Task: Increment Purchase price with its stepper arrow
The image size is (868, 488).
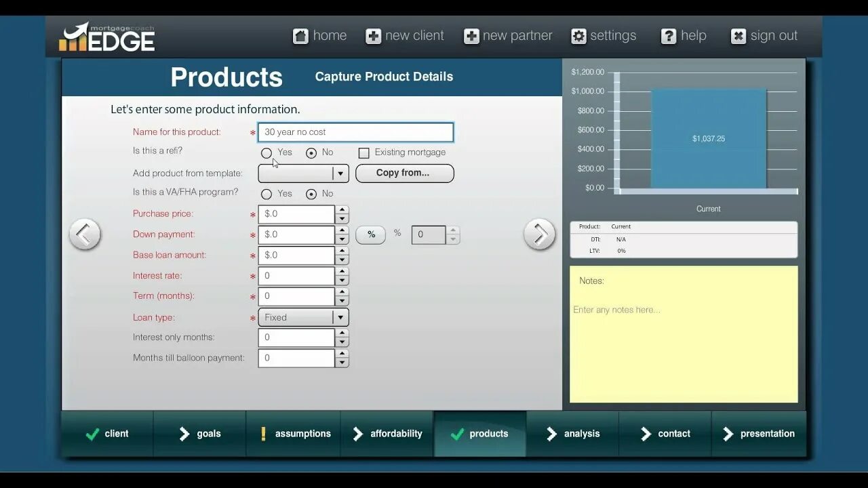Action: [341, 211]
